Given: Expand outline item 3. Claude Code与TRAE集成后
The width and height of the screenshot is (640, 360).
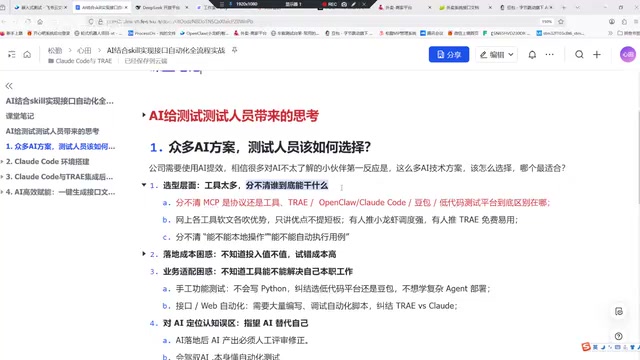Looking at the screenshot, I should tap(2, 177).
